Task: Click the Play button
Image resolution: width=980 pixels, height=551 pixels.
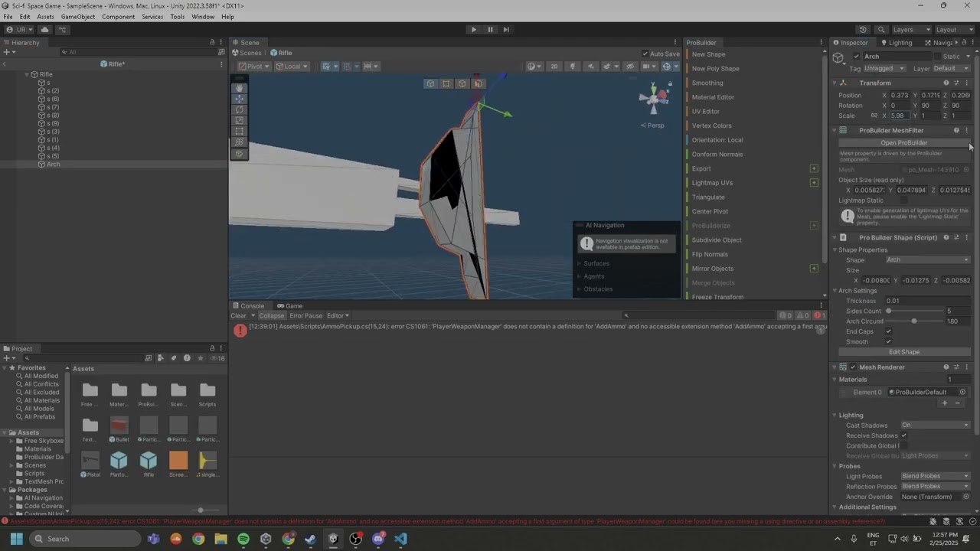Action: point(473,29)
